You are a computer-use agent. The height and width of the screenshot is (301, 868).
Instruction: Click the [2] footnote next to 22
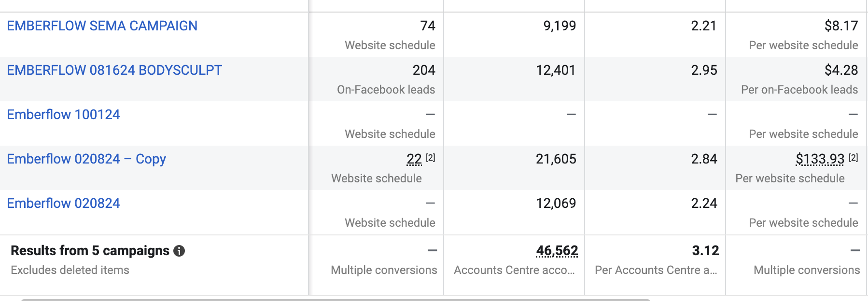coord(431,157)
